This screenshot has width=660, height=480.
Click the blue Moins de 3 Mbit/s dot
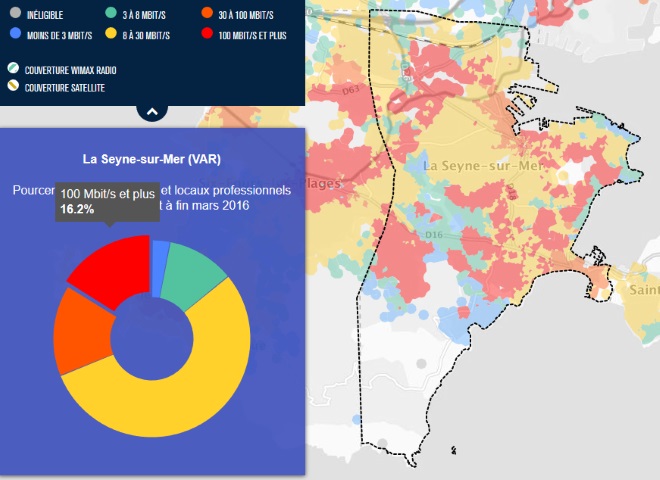pos(13,35)
